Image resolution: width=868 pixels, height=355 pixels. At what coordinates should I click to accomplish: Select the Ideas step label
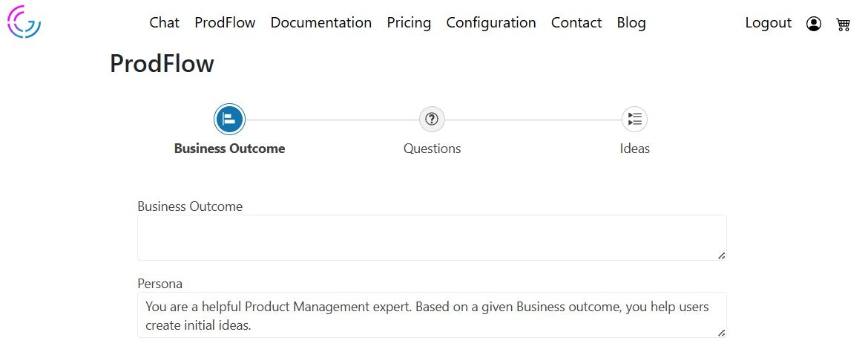point(634,149)
